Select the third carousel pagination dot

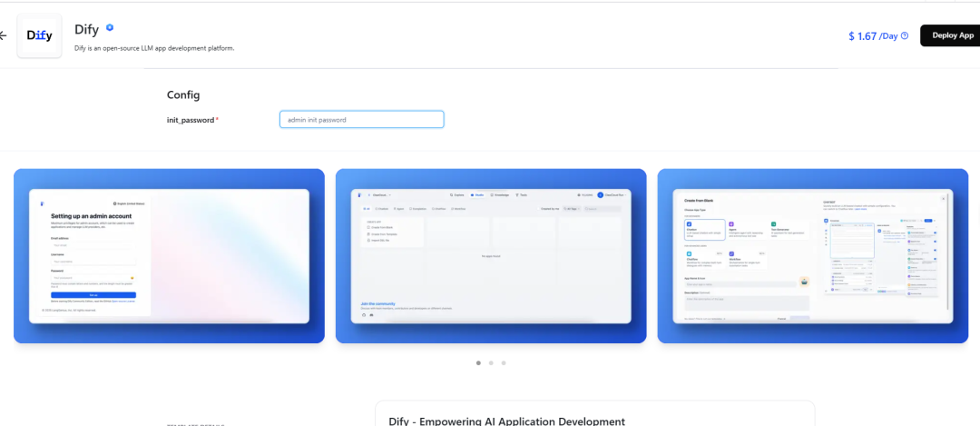504,362
